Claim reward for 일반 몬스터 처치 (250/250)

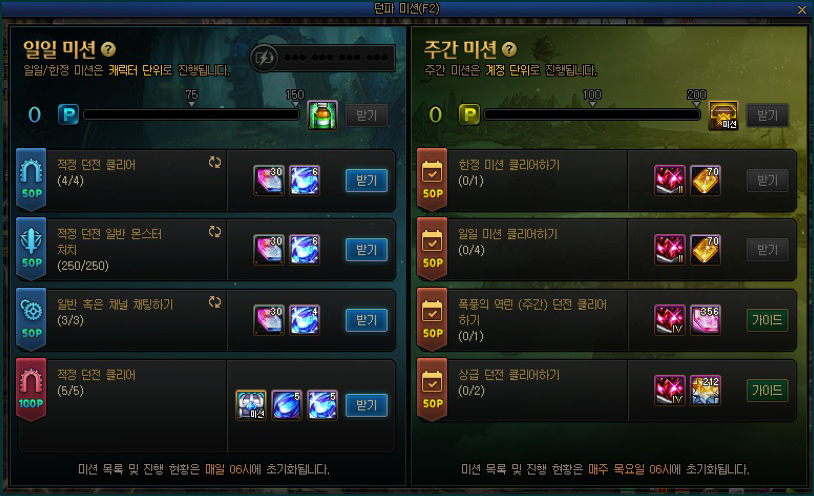[x=367, y=250]
